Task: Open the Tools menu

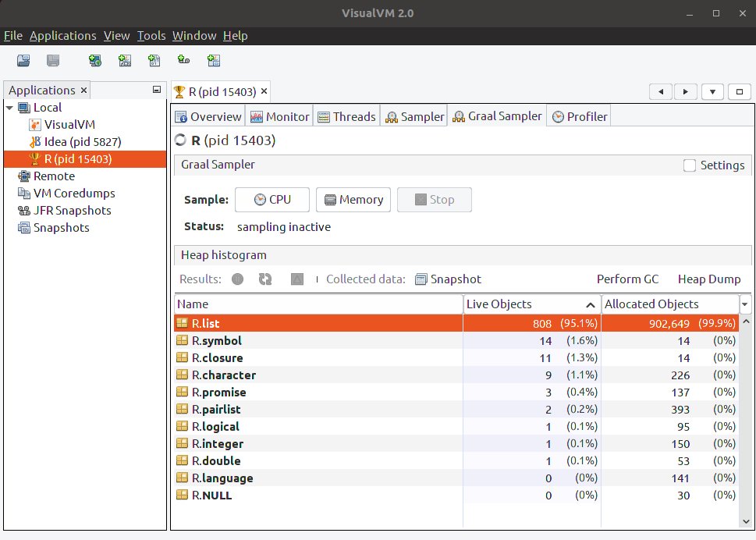Action: coord(151,35)
